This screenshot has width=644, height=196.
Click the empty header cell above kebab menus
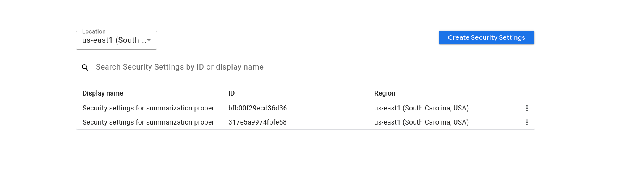click(527, 93)
